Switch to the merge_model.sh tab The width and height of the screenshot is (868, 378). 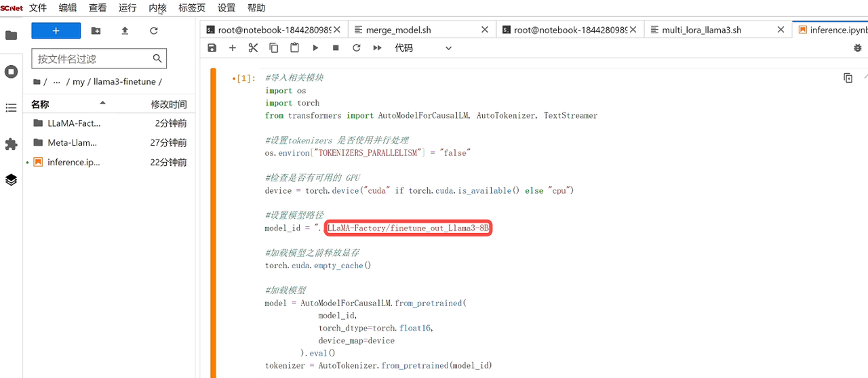coord(398,30)
